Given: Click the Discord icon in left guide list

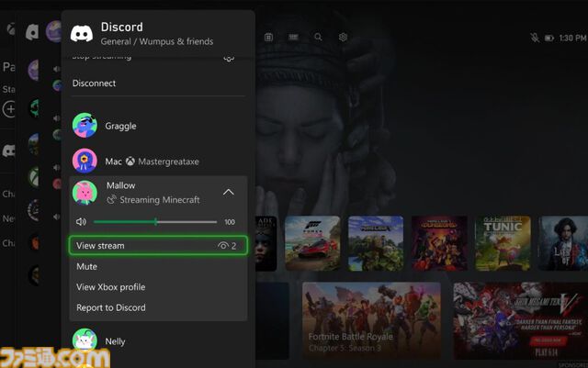Looking at the screenshot, I should pyautogui.click(x=8, y=151).
